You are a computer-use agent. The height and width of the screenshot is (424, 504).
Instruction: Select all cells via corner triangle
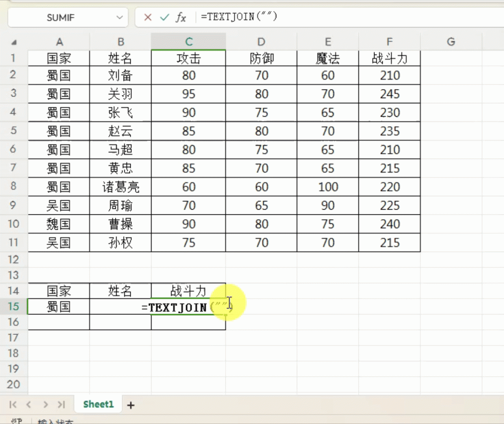14,42
